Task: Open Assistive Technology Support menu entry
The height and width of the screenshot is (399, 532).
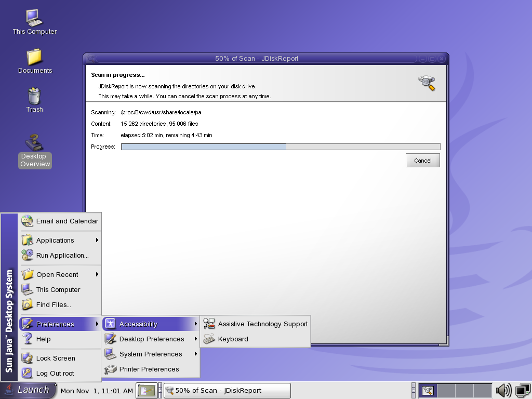Action: tap(255, 324)
